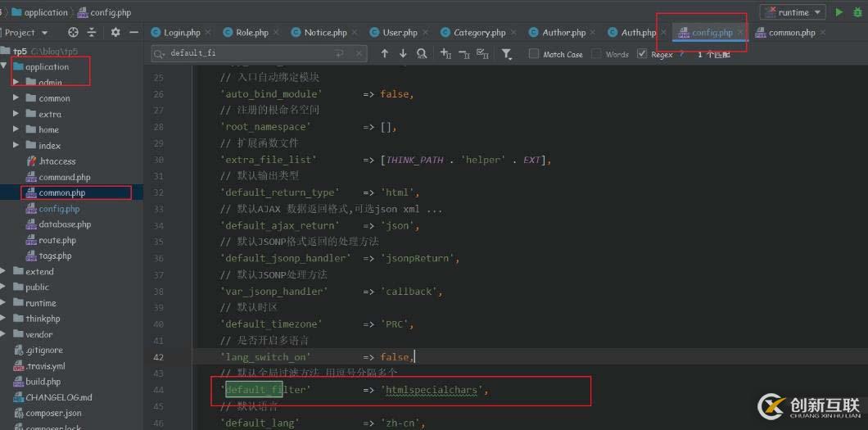Click Regex help question mark

[x=681, y=54]
